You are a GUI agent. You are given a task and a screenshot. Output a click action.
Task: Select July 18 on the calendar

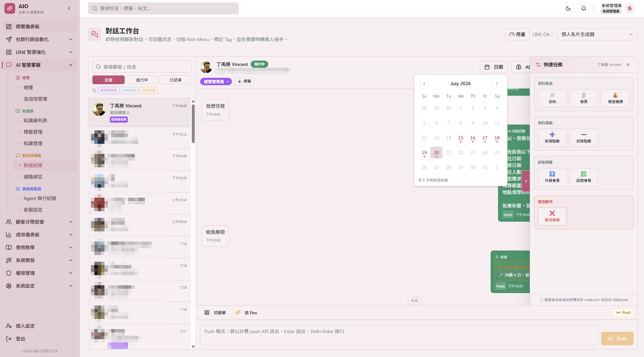[497, 138]
